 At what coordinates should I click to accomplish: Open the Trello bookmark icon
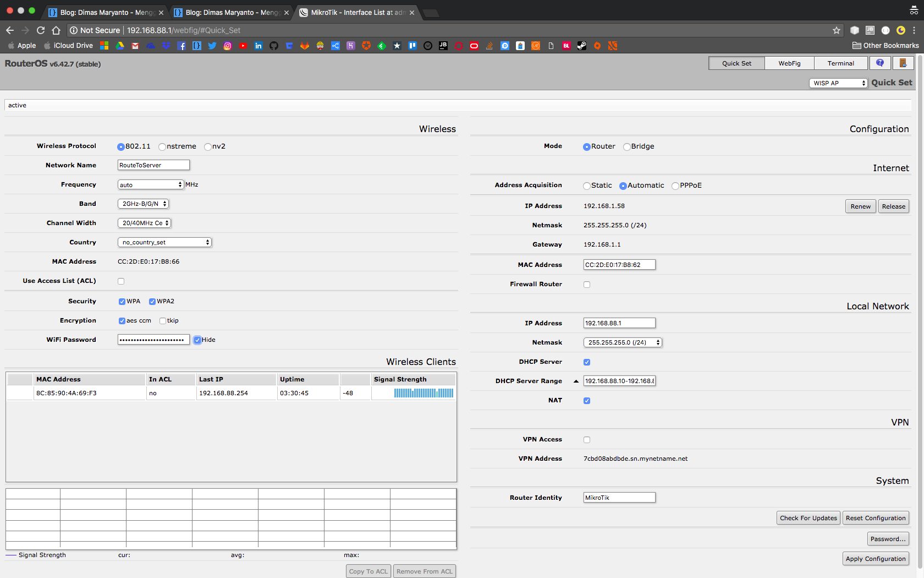click(x=413, y=46)
